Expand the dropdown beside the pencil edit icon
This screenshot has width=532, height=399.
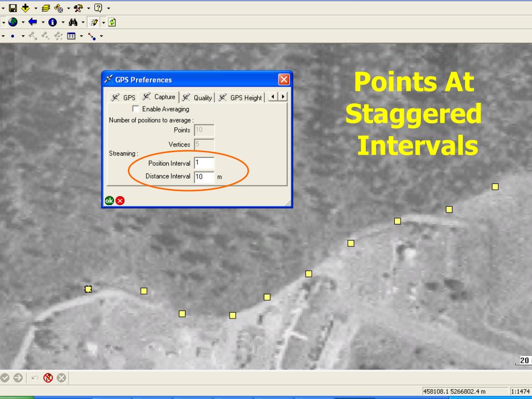pos(103,22)
